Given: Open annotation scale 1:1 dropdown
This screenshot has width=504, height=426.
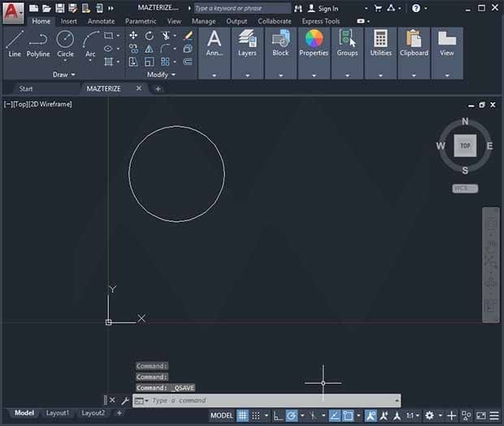Looking at the screenshot, I should coord(413,415).
